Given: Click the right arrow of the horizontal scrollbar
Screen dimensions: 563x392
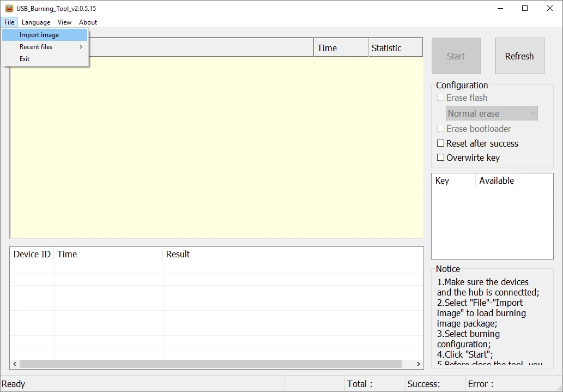Looking at the screenshot, I should point(417,364).
